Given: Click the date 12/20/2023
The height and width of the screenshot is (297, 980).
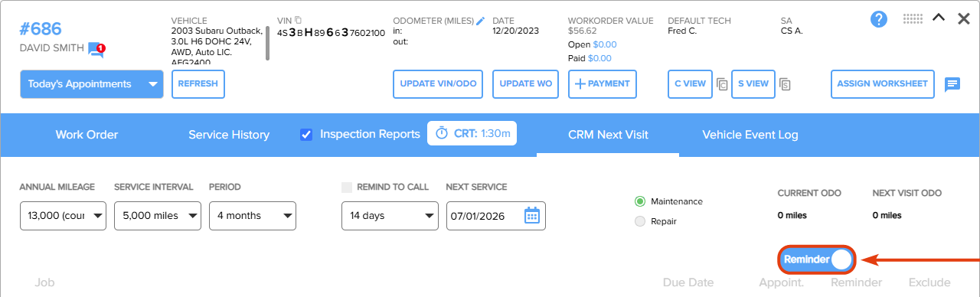Looking at the screenshot, I should pos(517,31).
